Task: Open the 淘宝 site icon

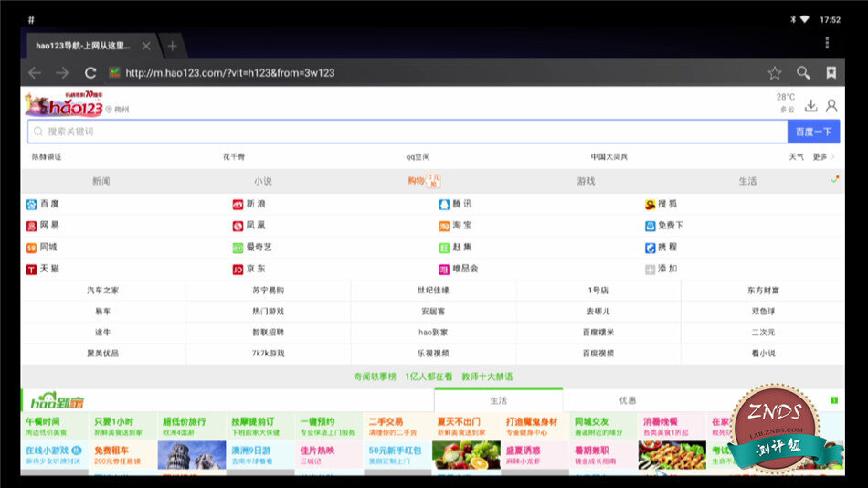Action: 444,226
